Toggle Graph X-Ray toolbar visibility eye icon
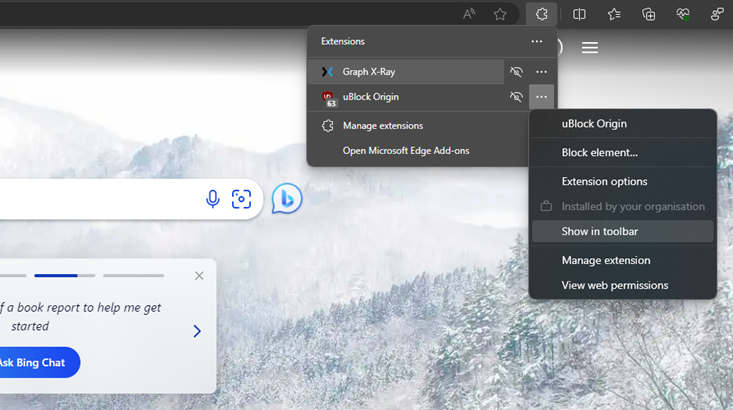The width and height of the screenshot is (733, 410). click(516, 72)
